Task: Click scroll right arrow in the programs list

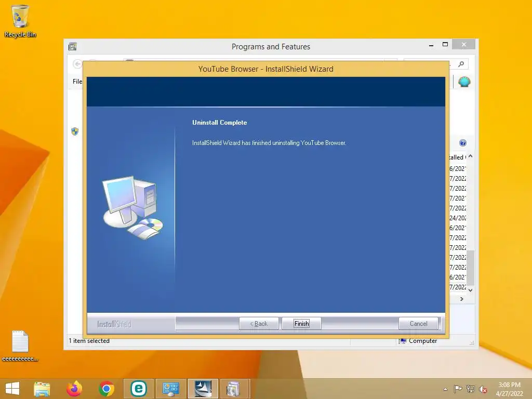Action: (462, 299)
